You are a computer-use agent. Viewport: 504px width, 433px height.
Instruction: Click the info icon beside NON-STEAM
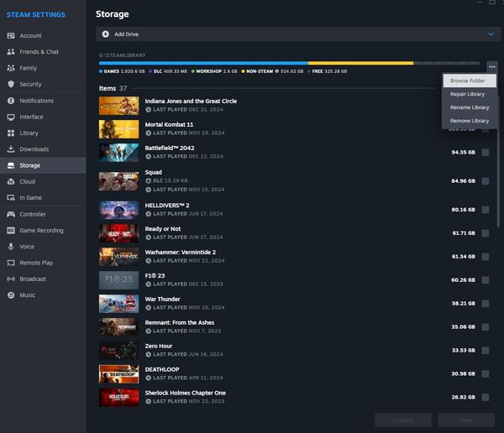[x=276, y=71]
